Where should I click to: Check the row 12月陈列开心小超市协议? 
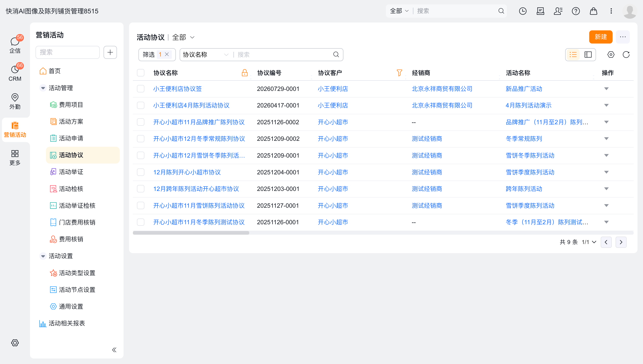tap(141, 172)
